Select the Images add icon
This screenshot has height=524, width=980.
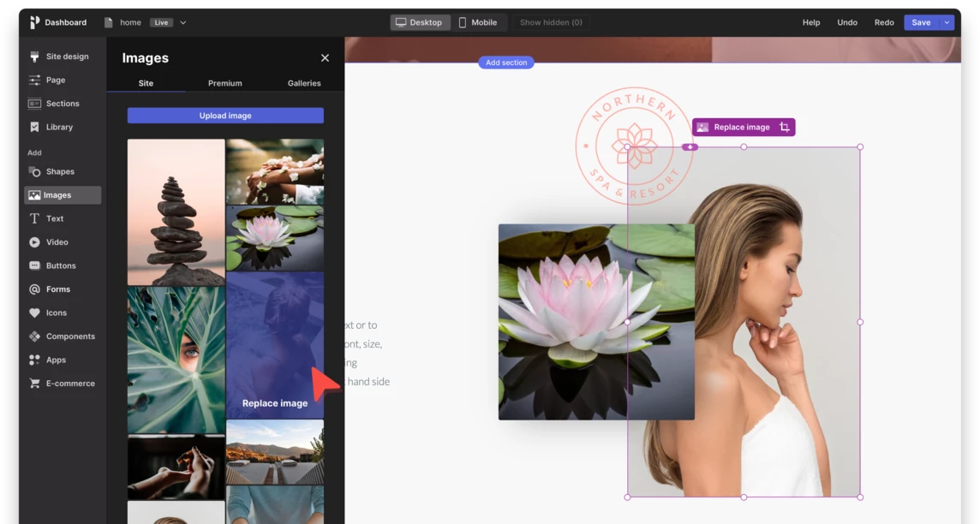[x=34, y=195]
